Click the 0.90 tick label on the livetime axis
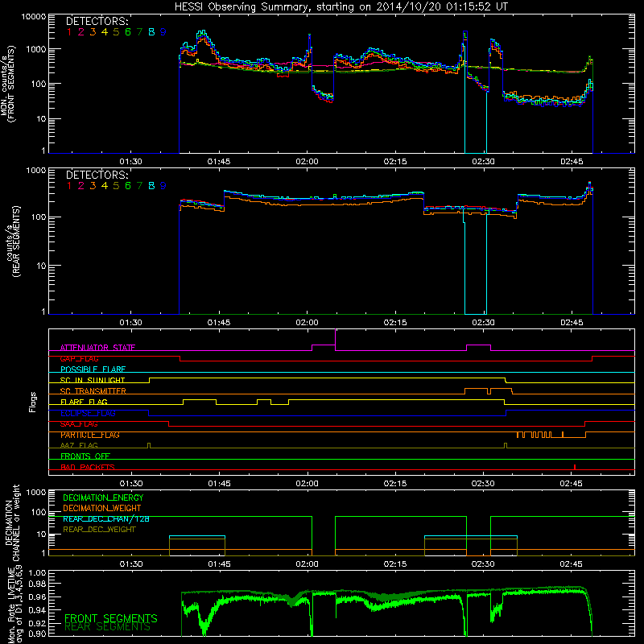 coord(37,634)
